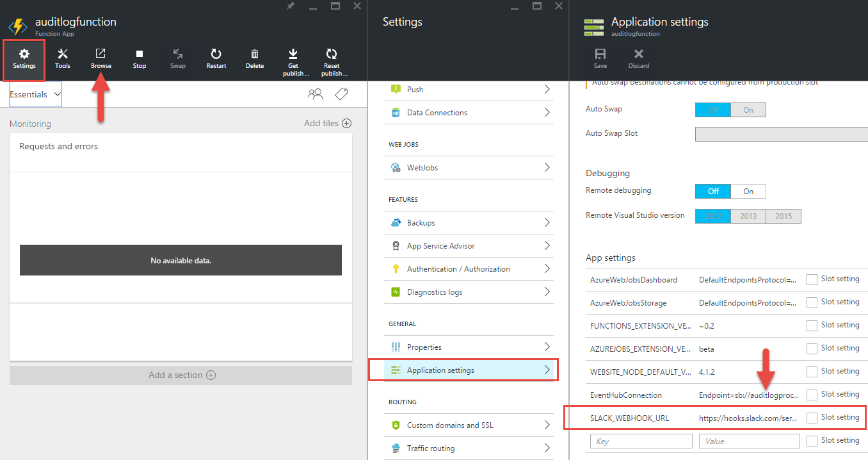Screen dimensions: 868x460
Task: Click the Push notification icon
Action: (396, 90)
